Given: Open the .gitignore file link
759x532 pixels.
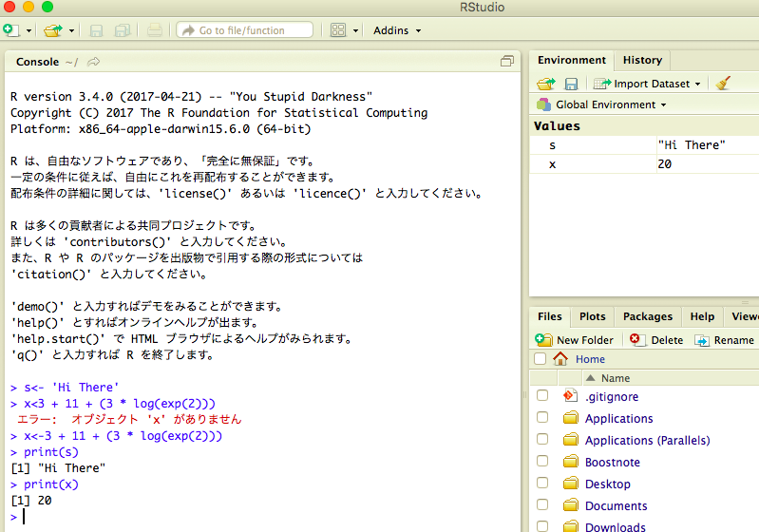Looking at the screenshot, I should pos(612,397).
